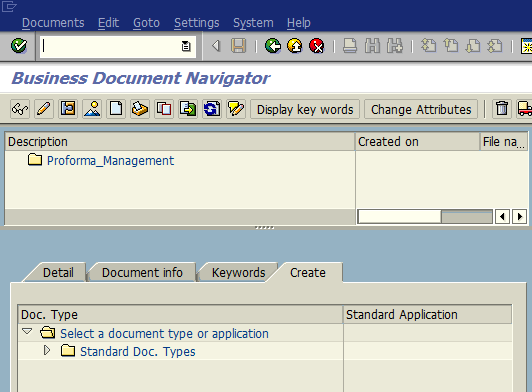Click the First Page icon

[429, 46]
